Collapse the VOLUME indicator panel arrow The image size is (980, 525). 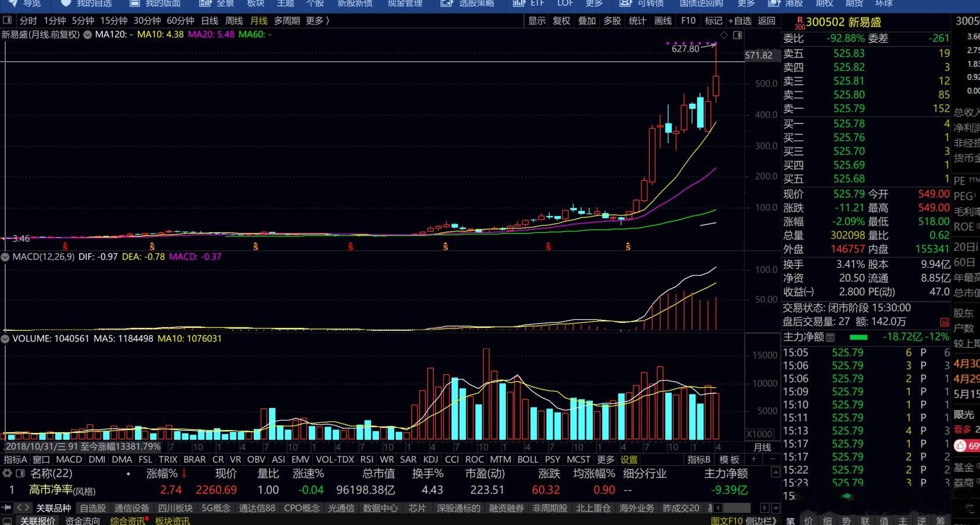(6, 338)
